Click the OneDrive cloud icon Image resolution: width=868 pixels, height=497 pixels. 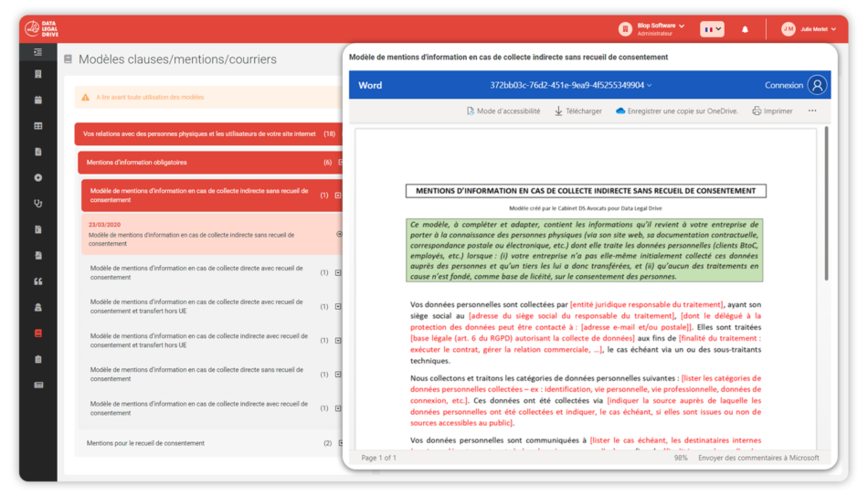tap(620, 111)
